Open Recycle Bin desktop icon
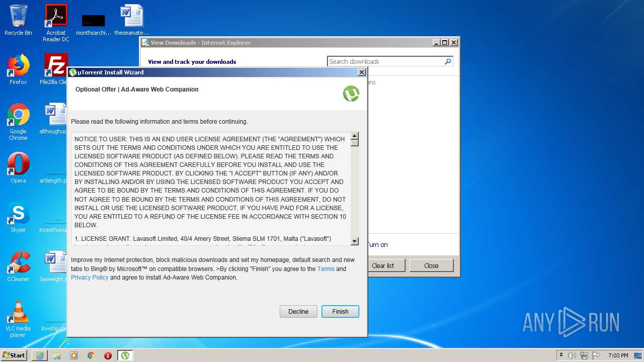Screen dimensions: 644x362 [x=18, y=20]
